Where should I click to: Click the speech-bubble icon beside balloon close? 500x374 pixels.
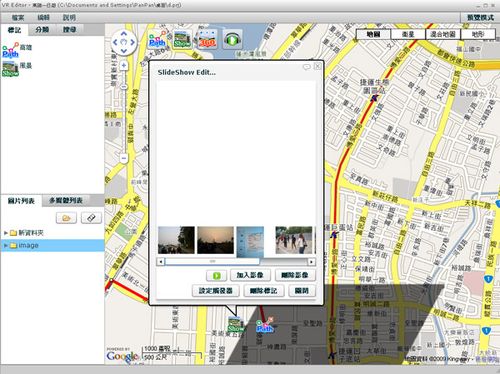(x=306, y=67)
